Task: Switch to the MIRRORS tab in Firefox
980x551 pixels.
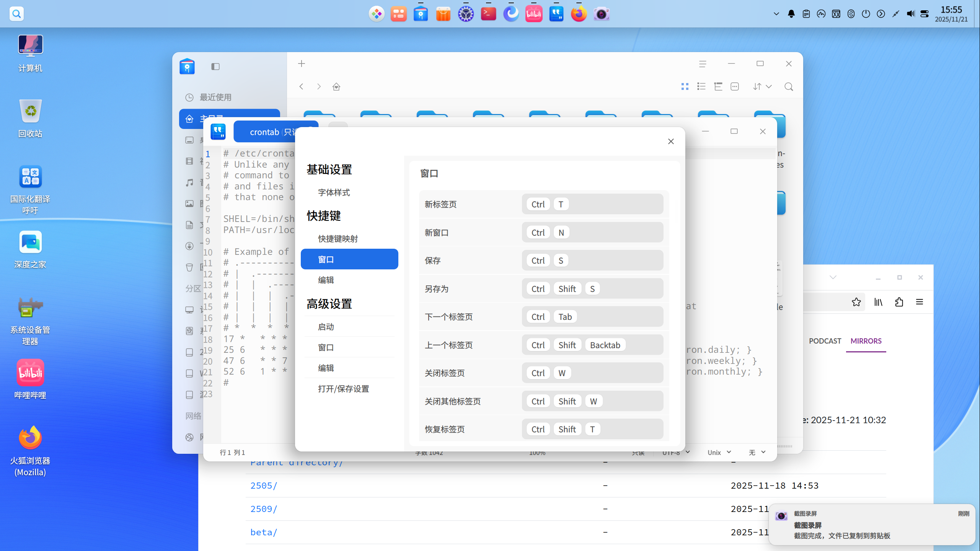Action: pos(866,341)
